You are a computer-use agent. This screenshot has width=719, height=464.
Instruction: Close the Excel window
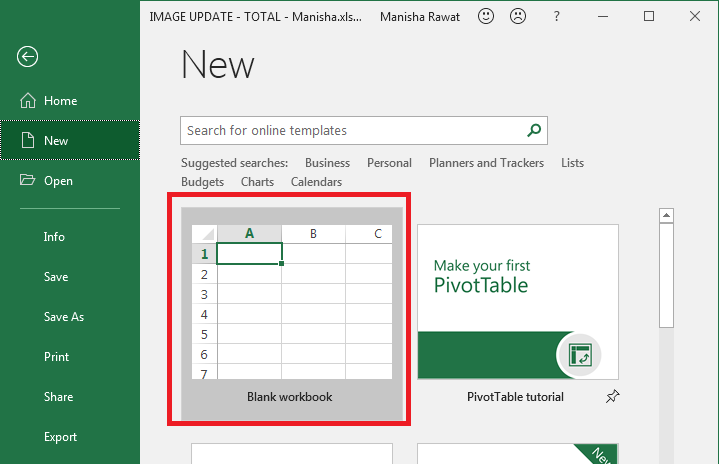[695, 17]
